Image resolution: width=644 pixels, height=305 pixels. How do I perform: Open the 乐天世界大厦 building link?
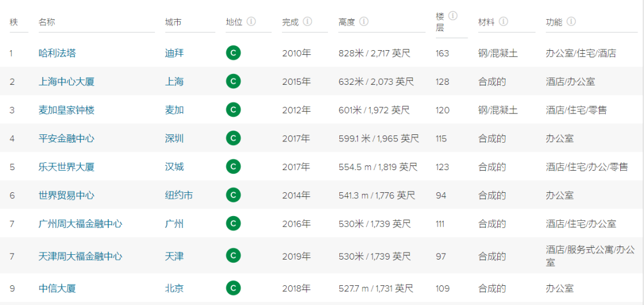coord(67,167)
